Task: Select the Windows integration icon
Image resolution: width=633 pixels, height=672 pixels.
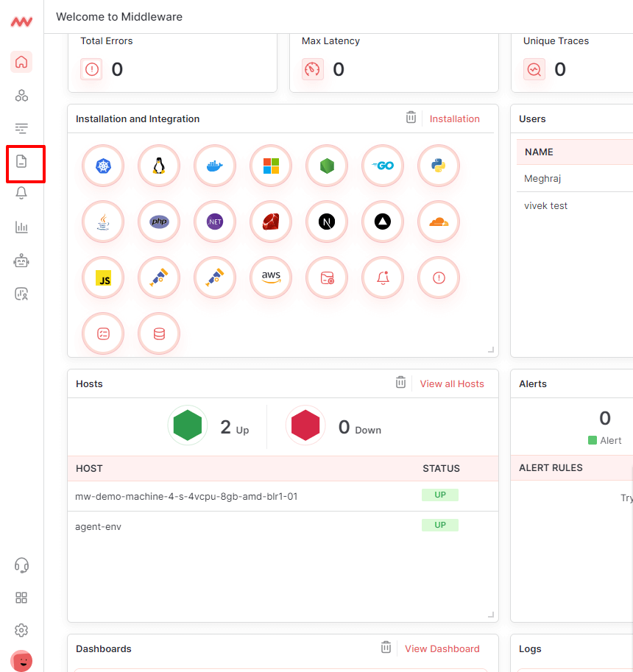Action: (x=271, y=166)
